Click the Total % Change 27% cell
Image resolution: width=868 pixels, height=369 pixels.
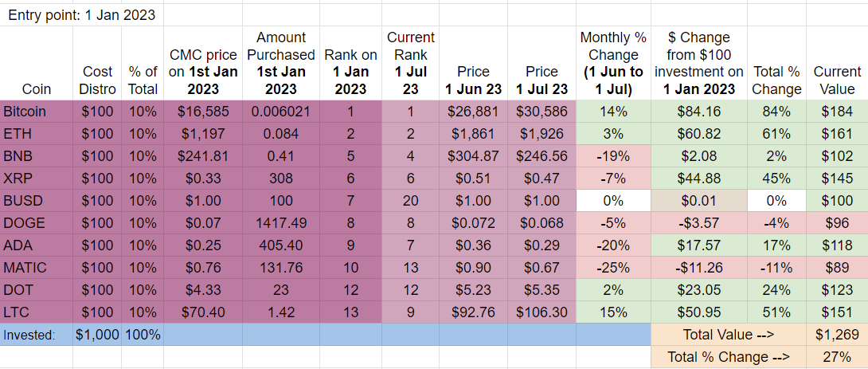point(837,357)
